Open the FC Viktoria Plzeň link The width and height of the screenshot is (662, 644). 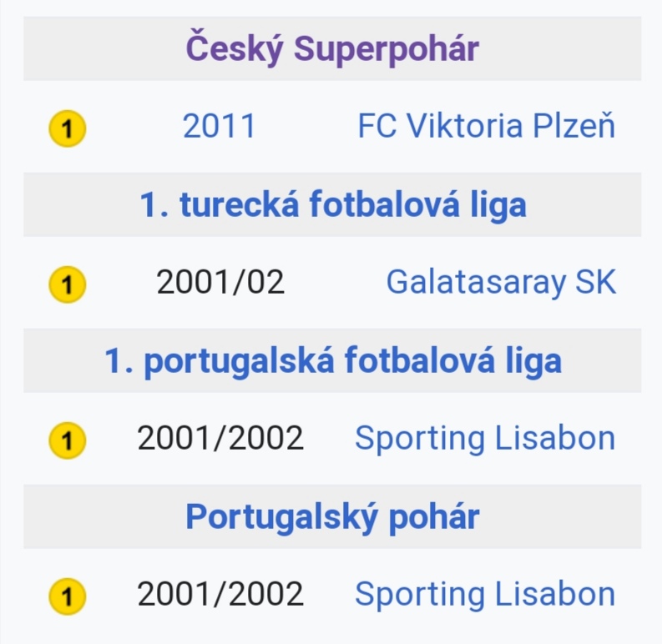487,126
